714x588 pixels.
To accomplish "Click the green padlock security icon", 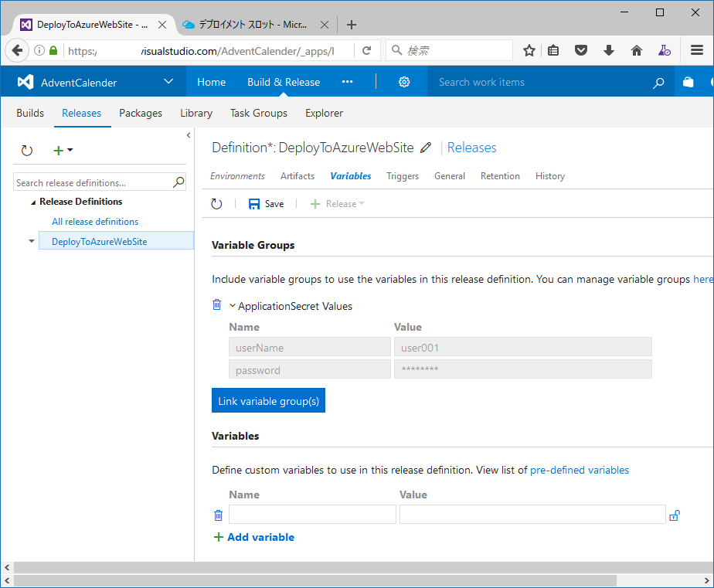I will pyautogui.click(x=53, y=50).
